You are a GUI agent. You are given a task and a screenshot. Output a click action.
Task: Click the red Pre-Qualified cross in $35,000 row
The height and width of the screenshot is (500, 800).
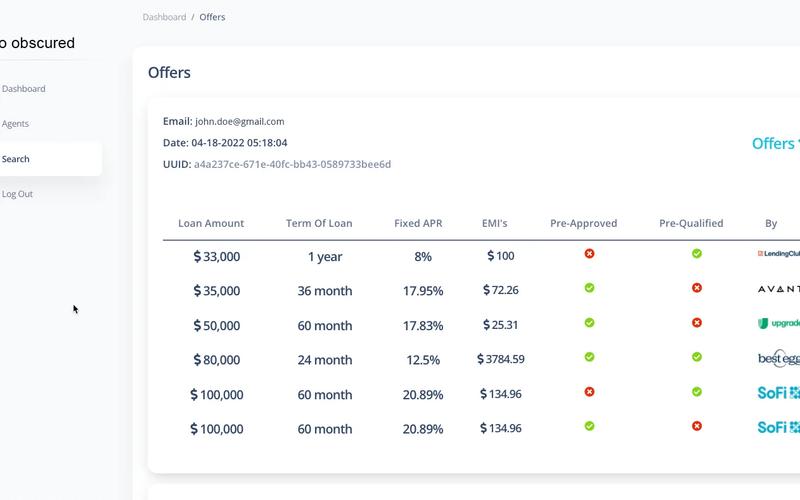[696, 288]
